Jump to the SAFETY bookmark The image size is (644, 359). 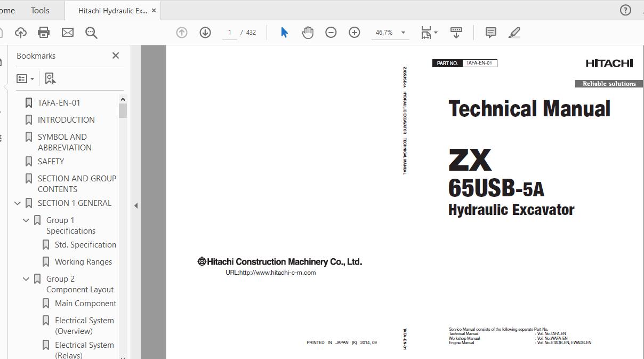coord(51,162)
